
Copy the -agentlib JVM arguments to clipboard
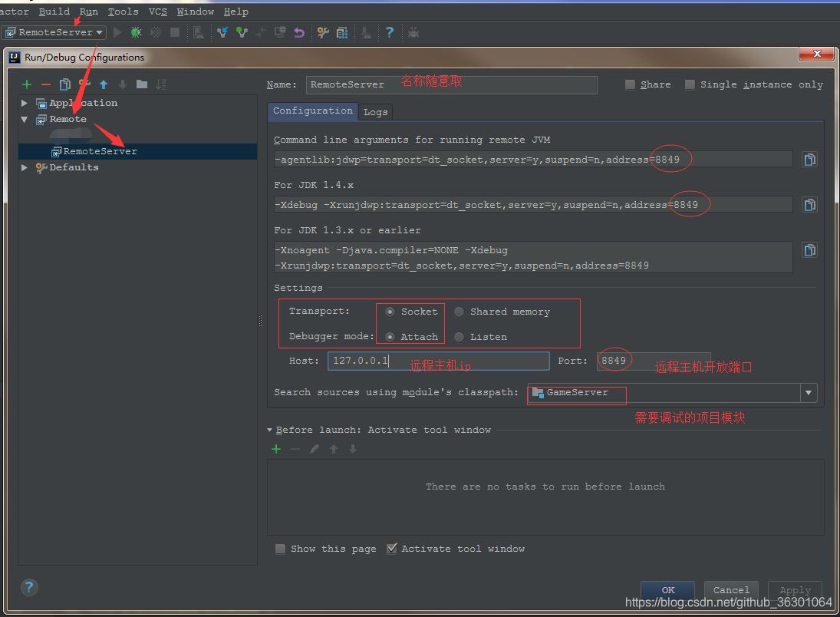click(809, 159)
